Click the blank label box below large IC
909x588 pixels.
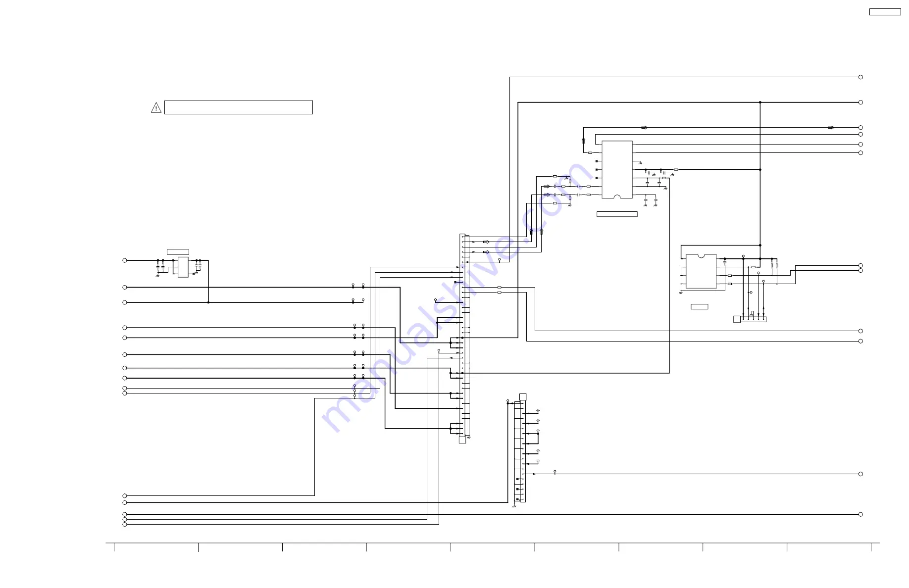click(x=617, y=214)
